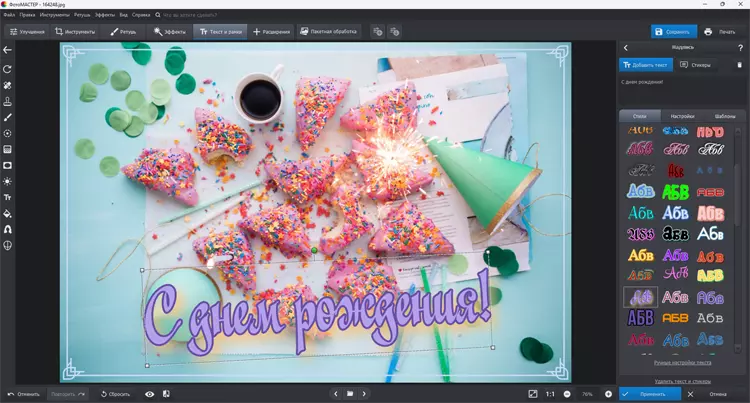Zoom out with the minus button
The width and height of the screenshot is (750, 403).
(x=567, y=394)
